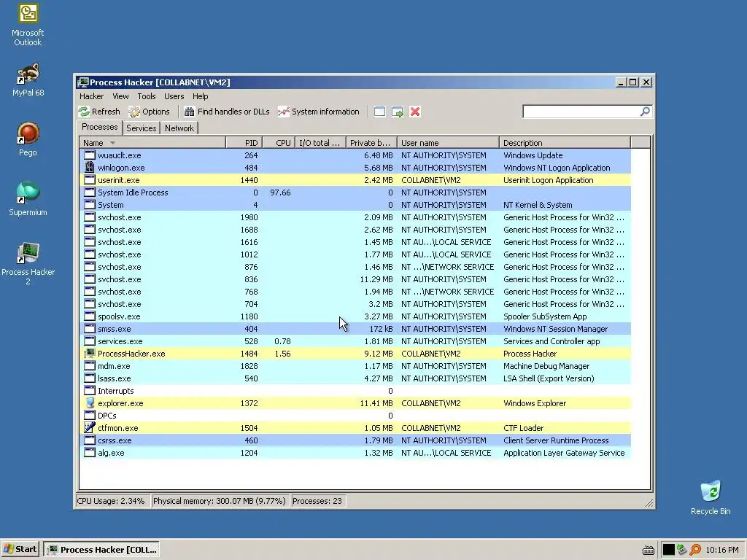Select the mdm.exe process
Viewport: 747px width, 560px height.
355,366
